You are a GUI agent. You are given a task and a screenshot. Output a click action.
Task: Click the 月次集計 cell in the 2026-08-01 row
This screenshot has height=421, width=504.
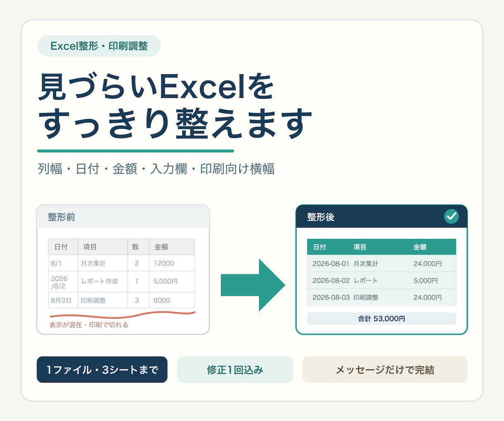[366, 264]
